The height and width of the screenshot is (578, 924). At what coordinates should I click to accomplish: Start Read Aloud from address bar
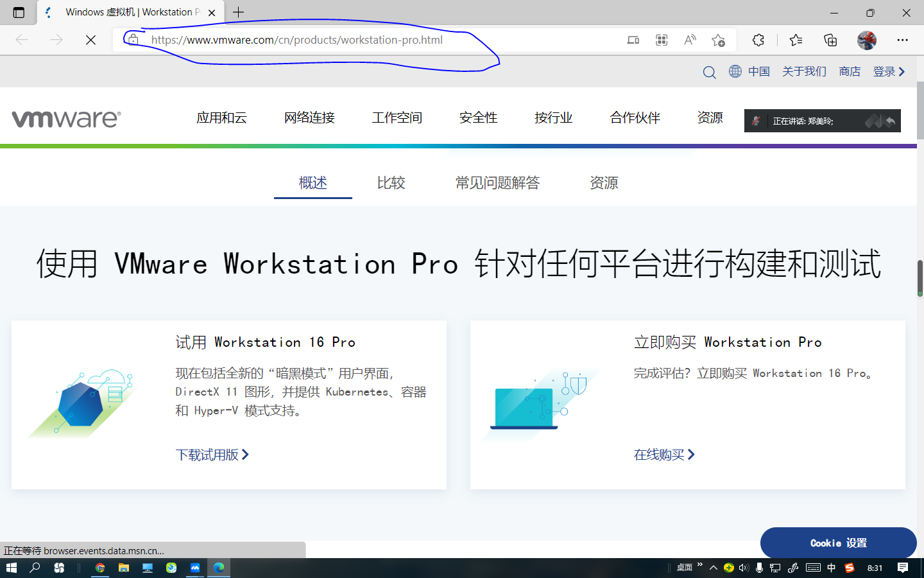coord(690,40)
